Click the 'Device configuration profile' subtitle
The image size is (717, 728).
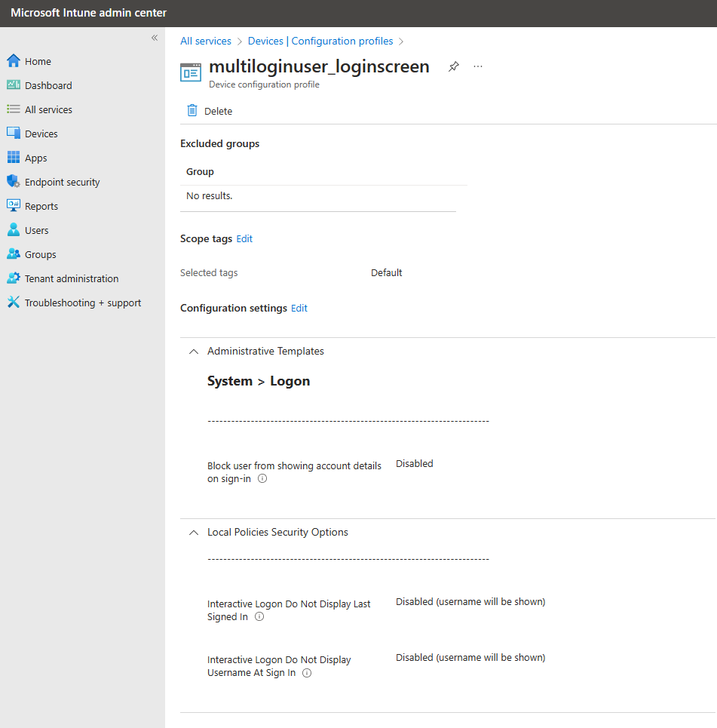(x=264, y=84)
